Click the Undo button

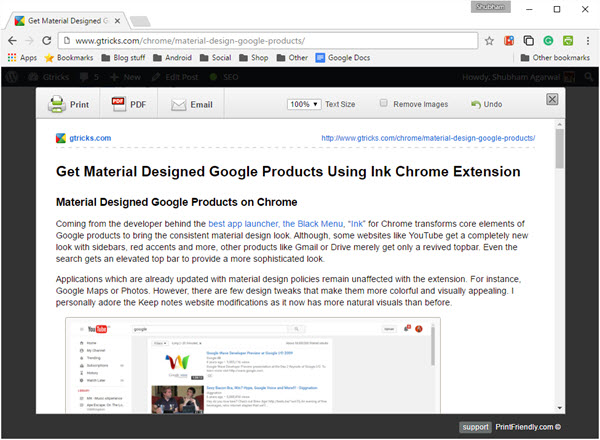click(486, 104)
